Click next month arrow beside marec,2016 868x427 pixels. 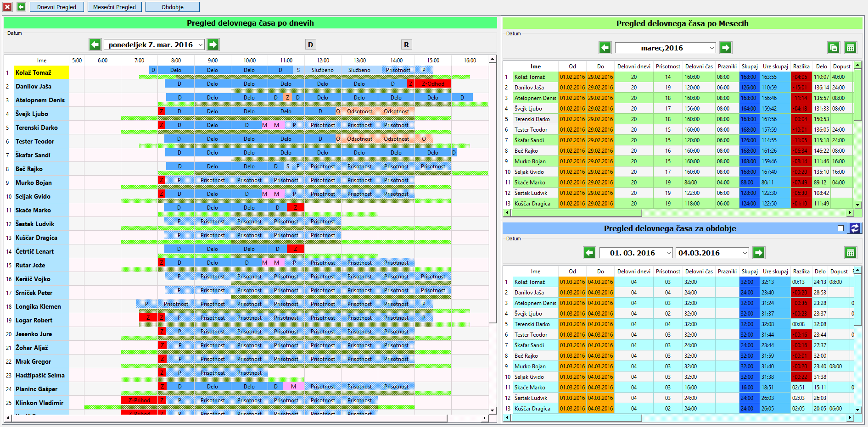coord(726,48)
